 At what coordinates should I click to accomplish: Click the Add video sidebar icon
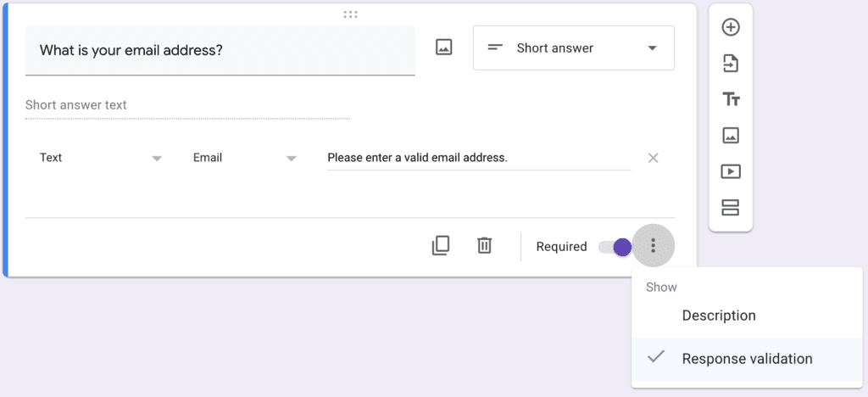pyautogui.click(x=730, y=171)
